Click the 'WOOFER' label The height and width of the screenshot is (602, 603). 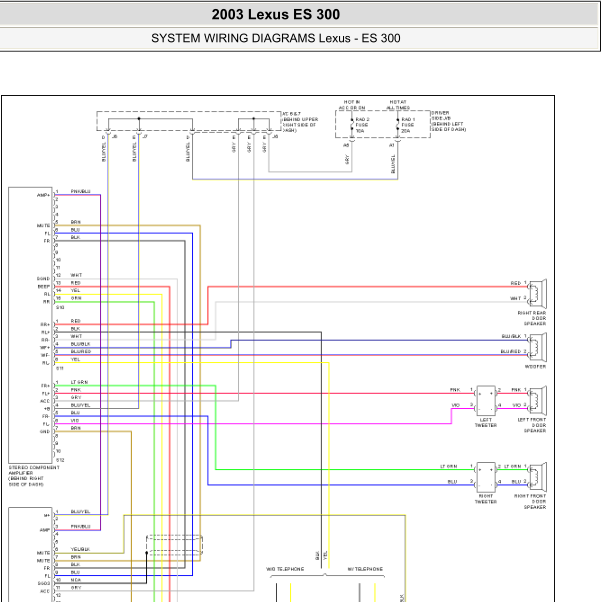tap(535, 367)
